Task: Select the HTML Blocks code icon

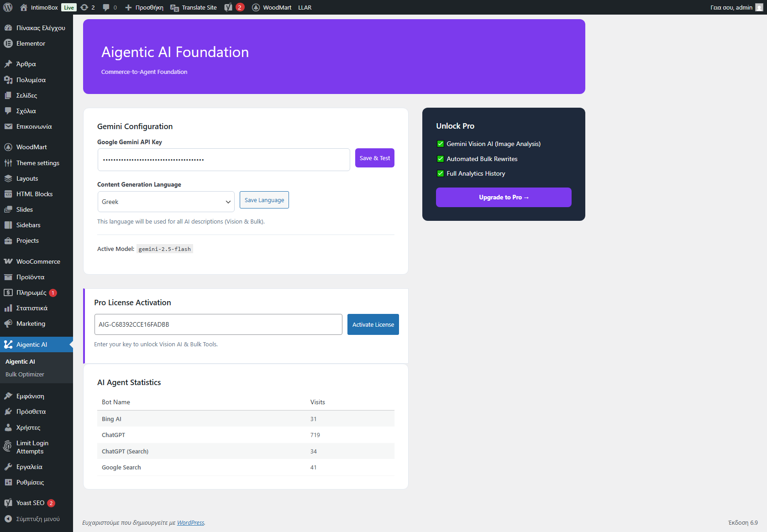Action: coord(8,194)
